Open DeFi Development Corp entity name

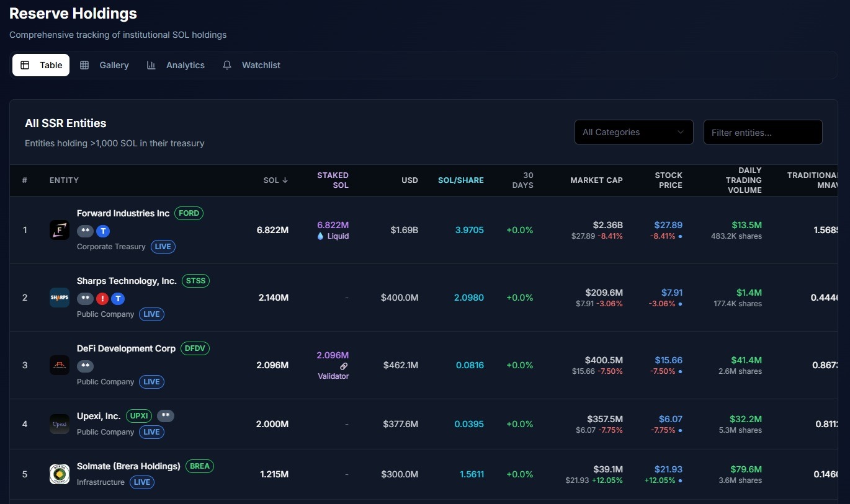(126, 348)
